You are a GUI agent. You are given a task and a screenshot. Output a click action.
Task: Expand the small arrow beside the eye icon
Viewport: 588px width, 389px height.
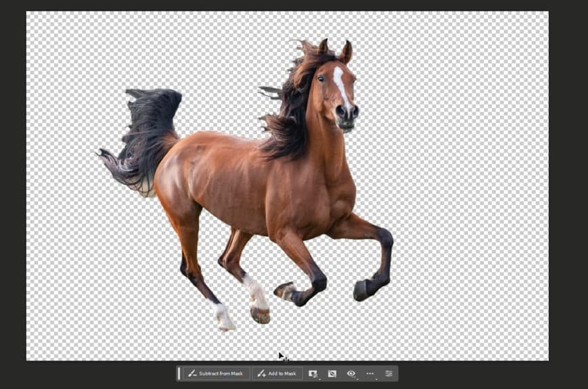357,377
